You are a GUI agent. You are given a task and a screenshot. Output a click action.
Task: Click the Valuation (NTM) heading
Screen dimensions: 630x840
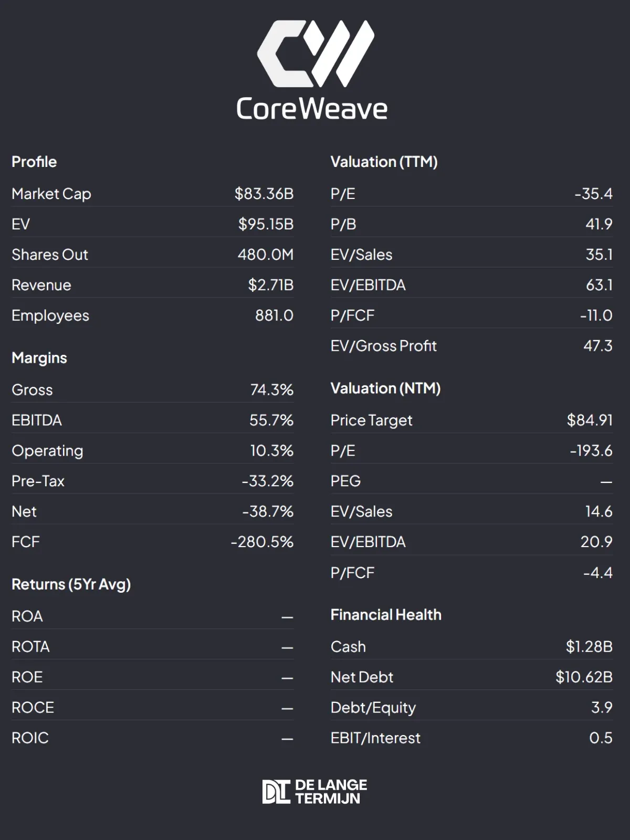point(385,388)
